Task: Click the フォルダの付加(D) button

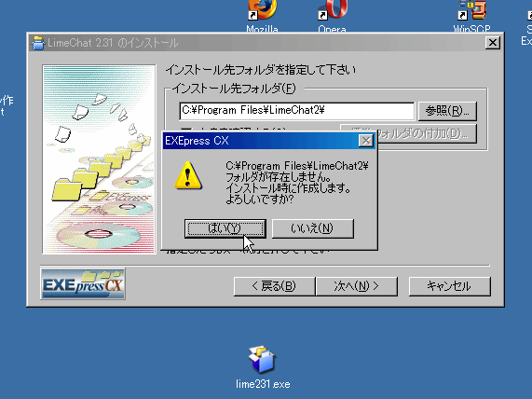Action: (427, 133)
